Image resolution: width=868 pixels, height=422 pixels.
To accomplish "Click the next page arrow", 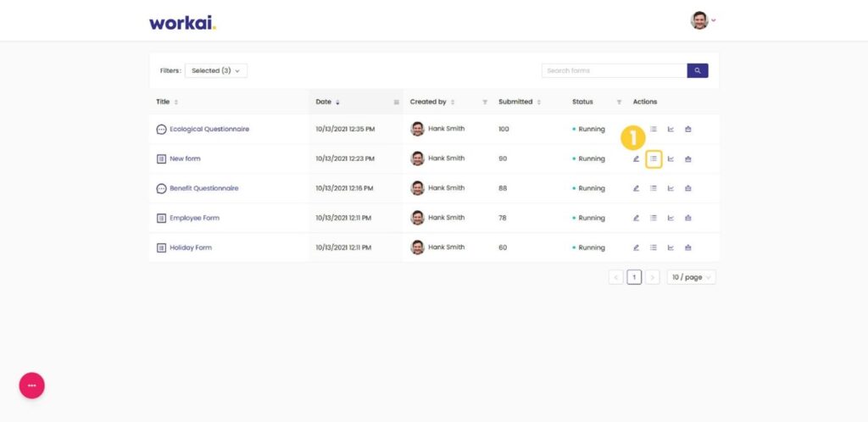I will pos(652,277).
